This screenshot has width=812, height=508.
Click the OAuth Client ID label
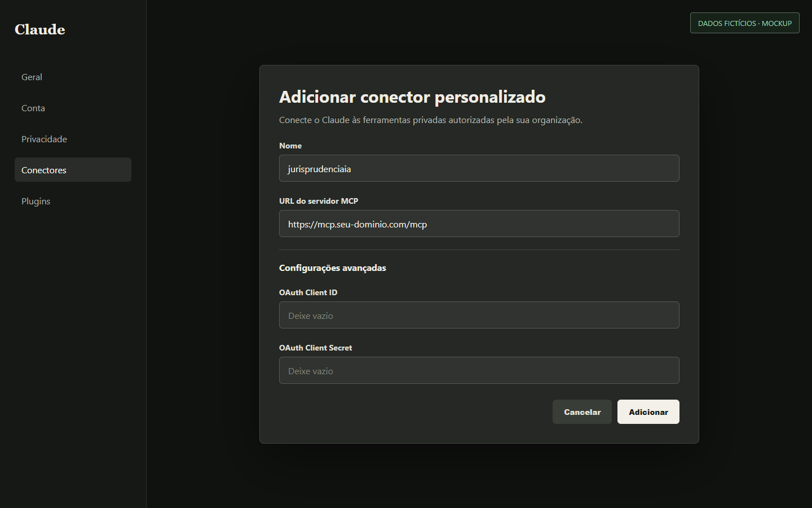click(x=308, y=292)
